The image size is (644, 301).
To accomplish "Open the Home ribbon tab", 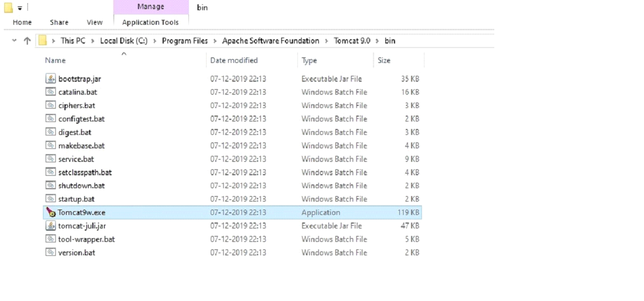I will pyautogui.click(x=22, y=22).
